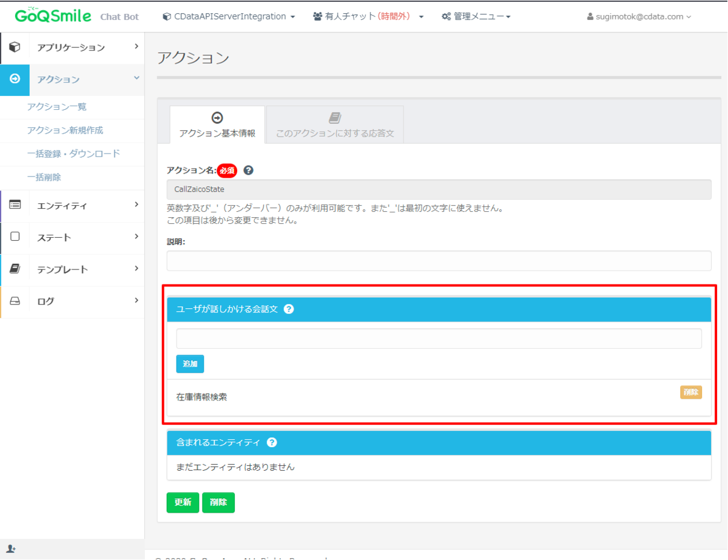The width and height of the screenshot is (728, 560).
Task: Click the アクション arrow-circle sidebar icon
Action: [x=15, y=79]
